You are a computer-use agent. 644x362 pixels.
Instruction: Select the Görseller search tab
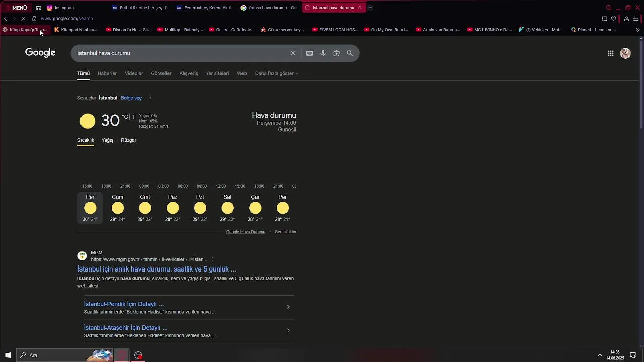pos(161,73)
